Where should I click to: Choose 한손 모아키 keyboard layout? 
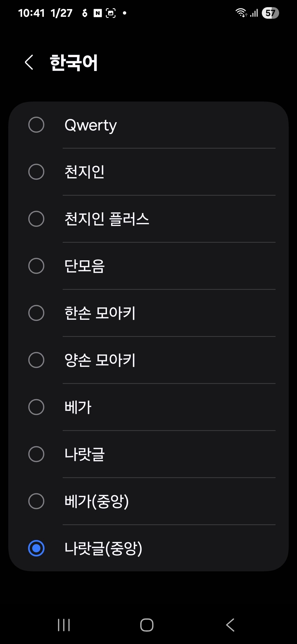click(x=36, y=313)
